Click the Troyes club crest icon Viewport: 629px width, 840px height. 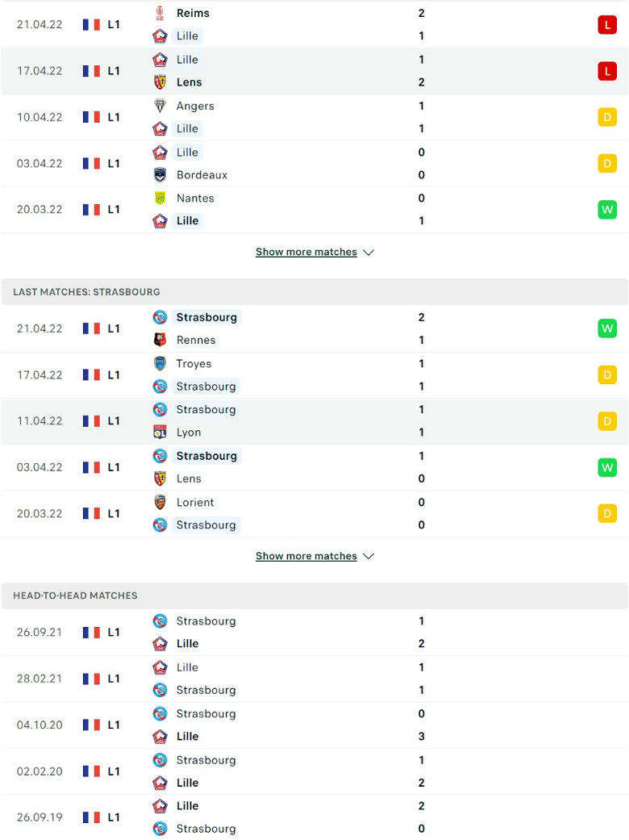coord(160,363)
